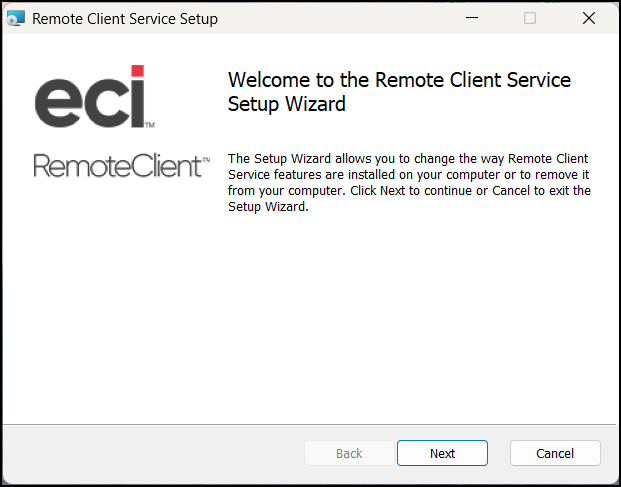Click the gray footer area left of Back
Viewport: 621px width, 487px height.
pos(152,453)
